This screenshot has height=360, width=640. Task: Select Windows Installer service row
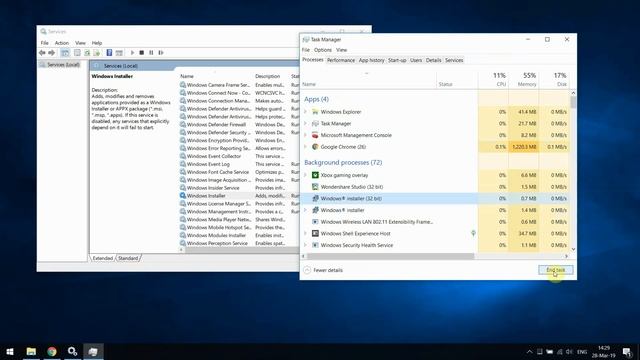[239, 196]
